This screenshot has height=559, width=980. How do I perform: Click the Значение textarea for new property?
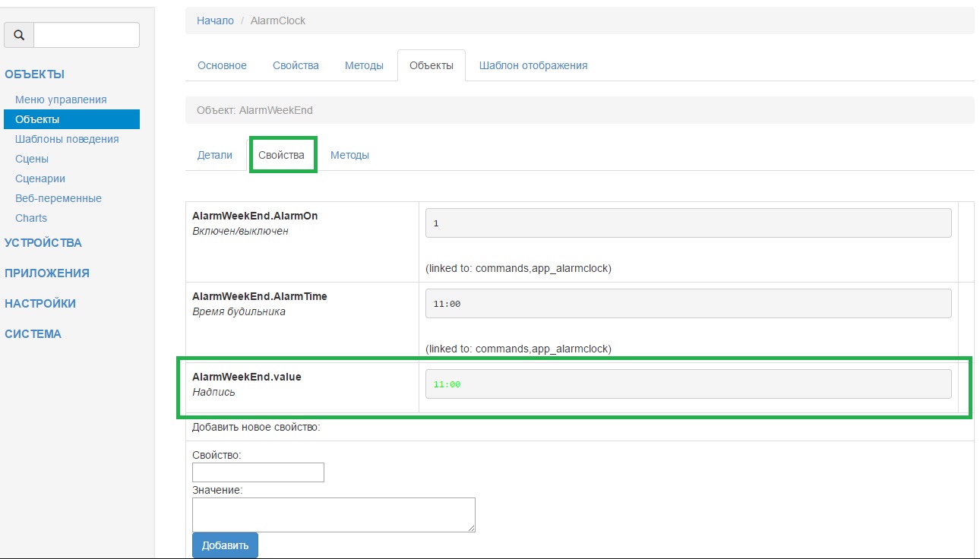[334, 515]
